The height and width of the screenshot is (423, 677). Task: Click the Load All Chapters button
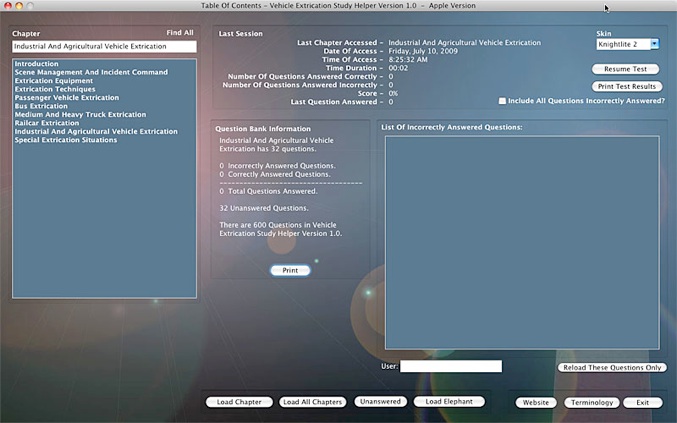[313, 402]
